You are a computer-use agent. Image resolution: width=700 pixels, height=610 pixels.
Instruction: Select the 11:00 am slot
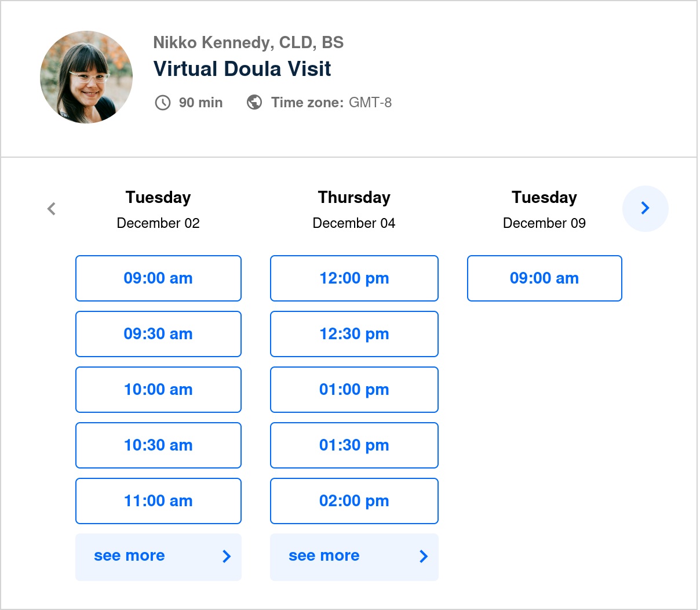(x=158, y=501)
